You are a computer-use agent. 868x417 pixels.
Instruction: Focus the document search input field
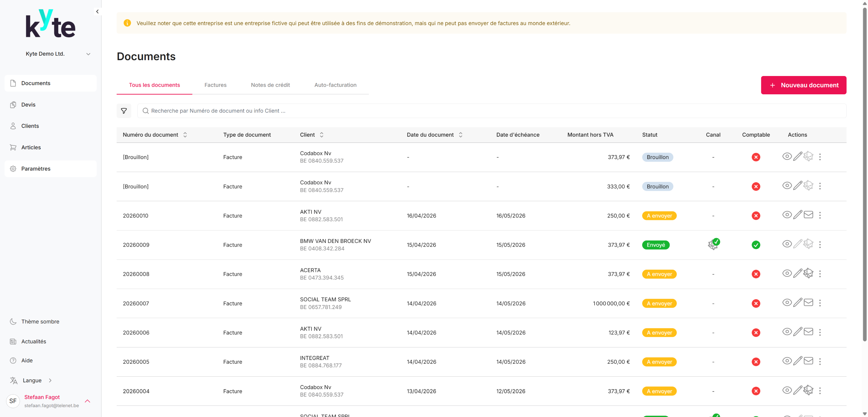492,111
